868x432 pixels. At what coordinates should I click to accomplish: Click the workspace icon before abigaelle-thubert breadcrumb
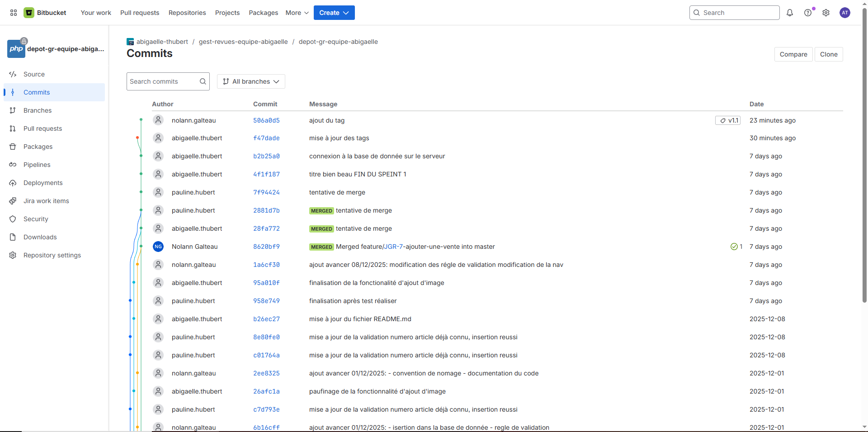coord(130,42)
